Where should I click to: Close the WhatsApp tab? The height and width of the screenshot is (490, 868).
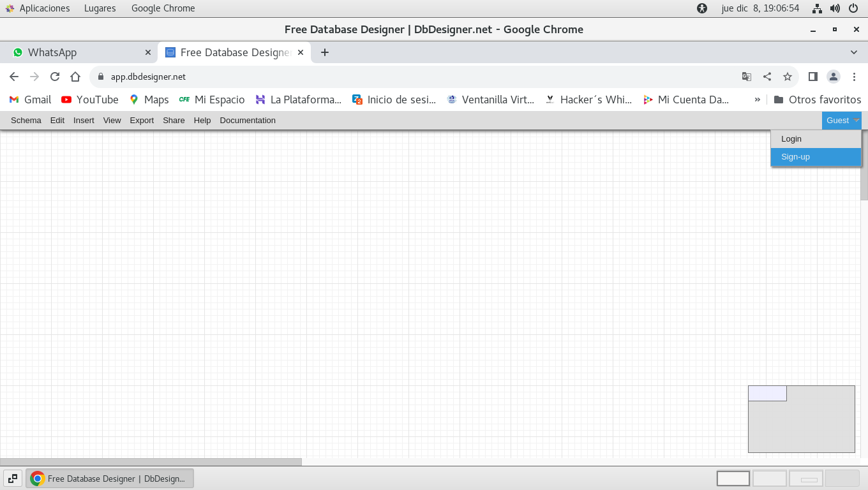tap(148, 52)
